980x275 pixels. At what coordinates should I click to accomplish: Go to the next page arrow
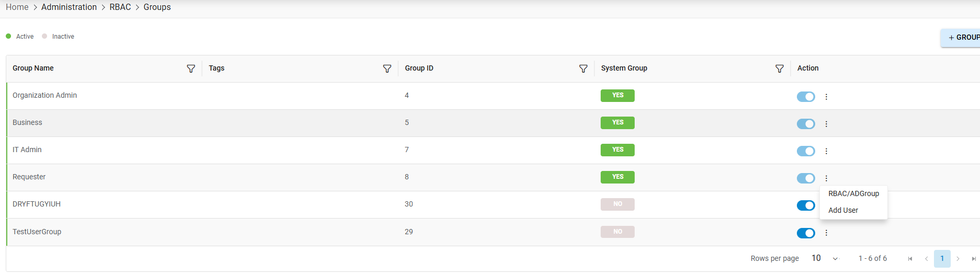958,259
